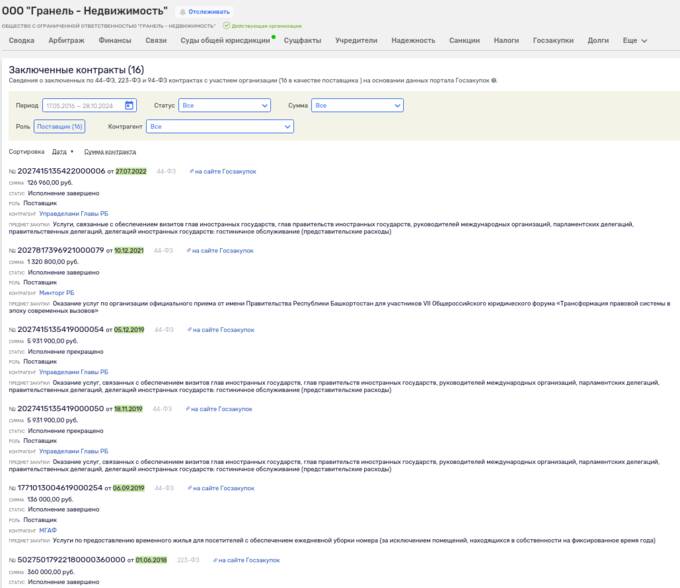680x588 pixels.
Task: Expand the Контрагент dropdown
Action: (219, 127)
